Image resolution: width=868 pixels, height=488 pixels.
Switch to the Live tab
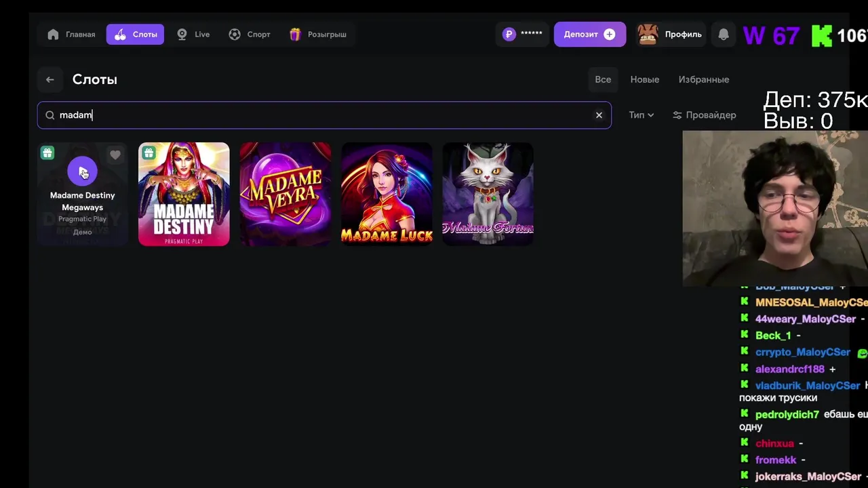(193, 35)
